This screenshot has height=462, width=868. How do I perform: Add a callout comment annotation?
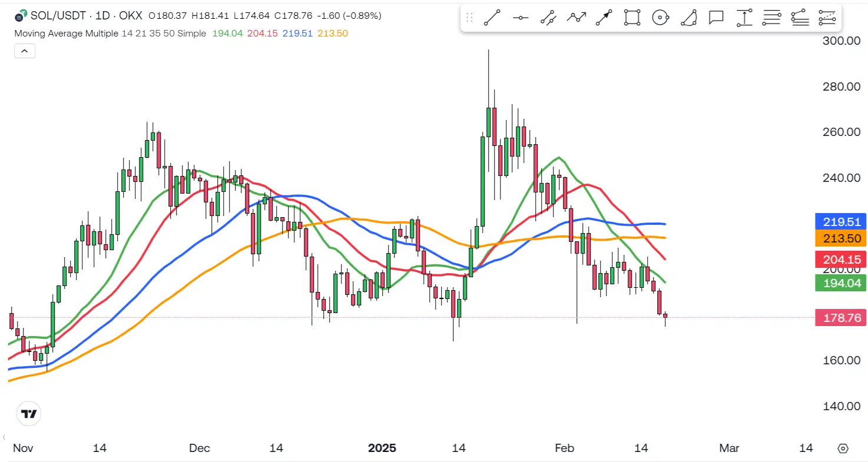click(716, 18)
